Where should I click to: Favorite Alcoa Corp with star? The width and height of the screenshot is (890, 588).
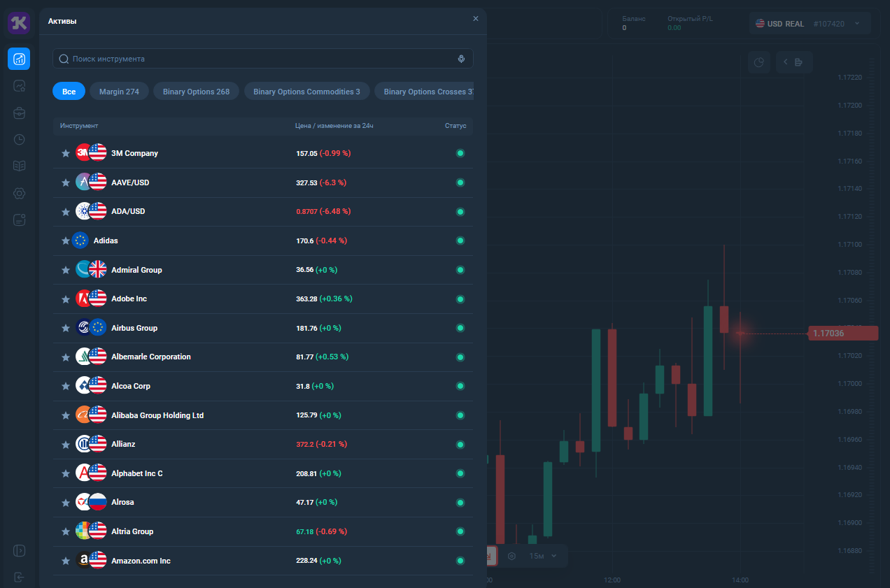pyautogui.click(x=66, y=386)
